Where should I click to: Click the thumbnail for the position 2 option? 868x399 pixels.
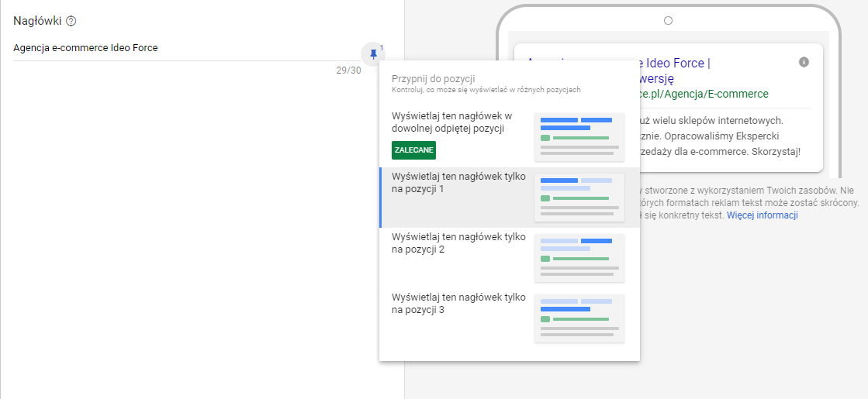pyautogui.click(x=579, y=258)
